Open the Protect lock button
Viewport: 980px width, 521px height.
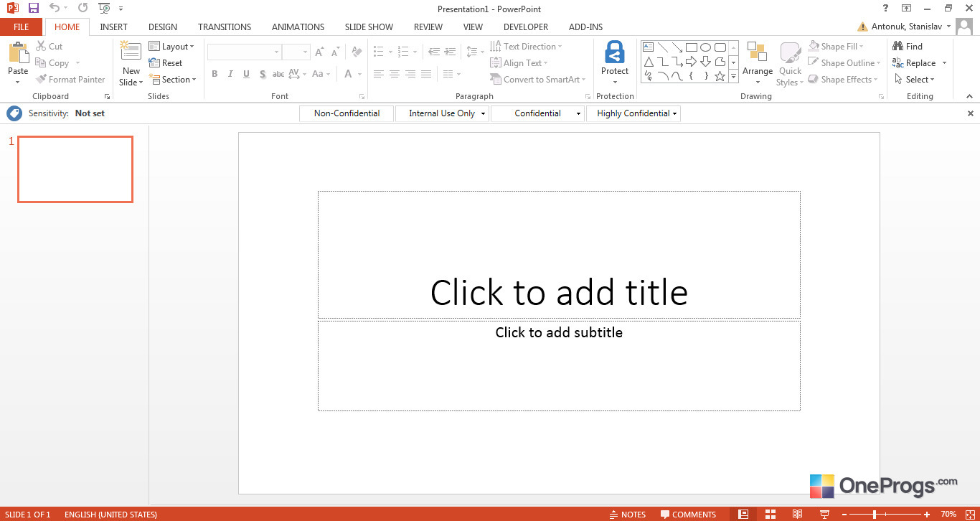point(615,62)
